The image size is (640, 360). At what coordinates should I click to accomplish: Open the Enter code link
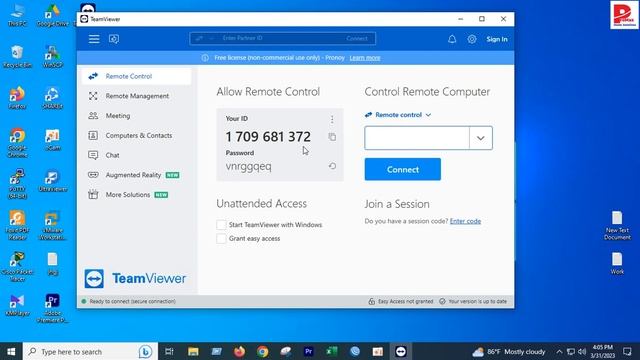465,221
